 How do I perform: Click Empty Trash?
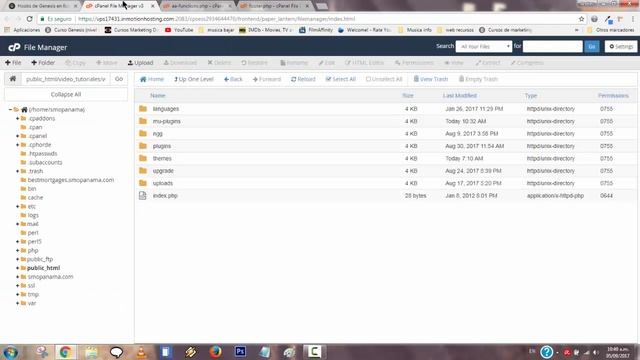pos(478,79)
